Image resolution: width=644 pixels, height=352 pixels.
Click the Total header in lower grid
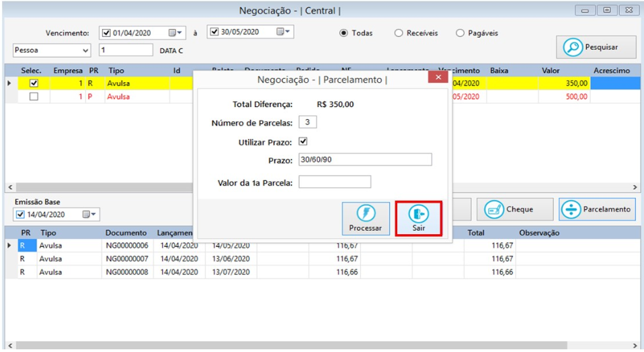pyautogui.click(x=476, y=233)
